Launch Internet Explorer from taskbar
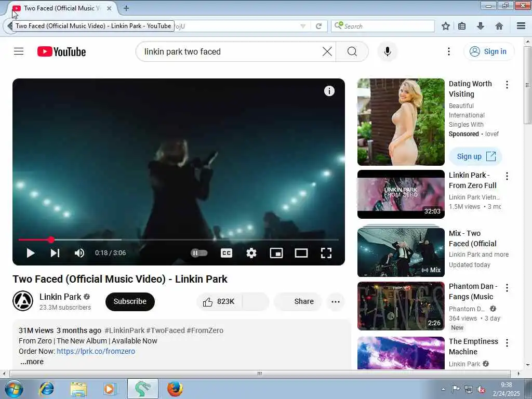The width and height of the screenshot is (532, 399). 46,389
